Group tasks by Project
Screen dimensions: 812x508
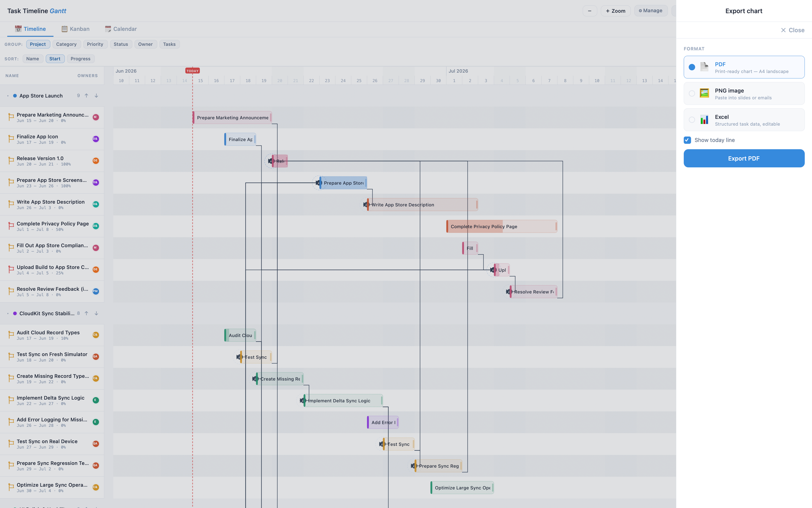(38, 44)
